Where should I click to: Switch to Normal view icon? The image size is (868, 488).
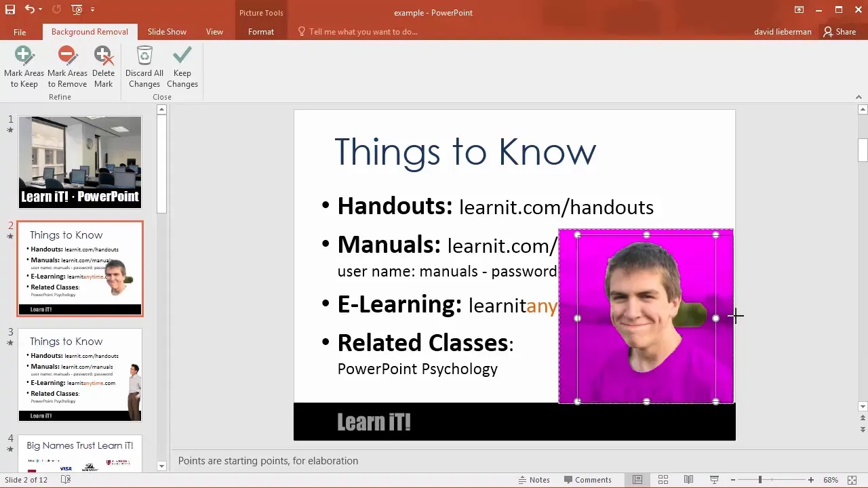click(637, 480)
